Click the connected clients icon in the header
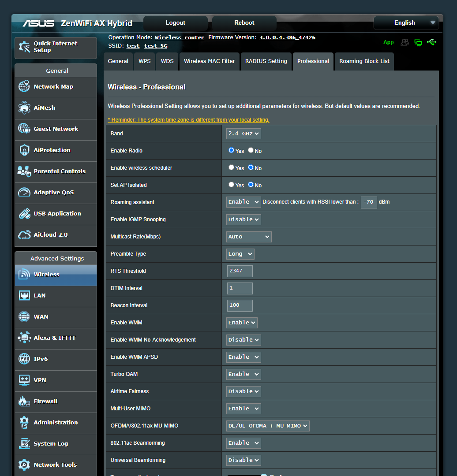 tap(405, 42)
